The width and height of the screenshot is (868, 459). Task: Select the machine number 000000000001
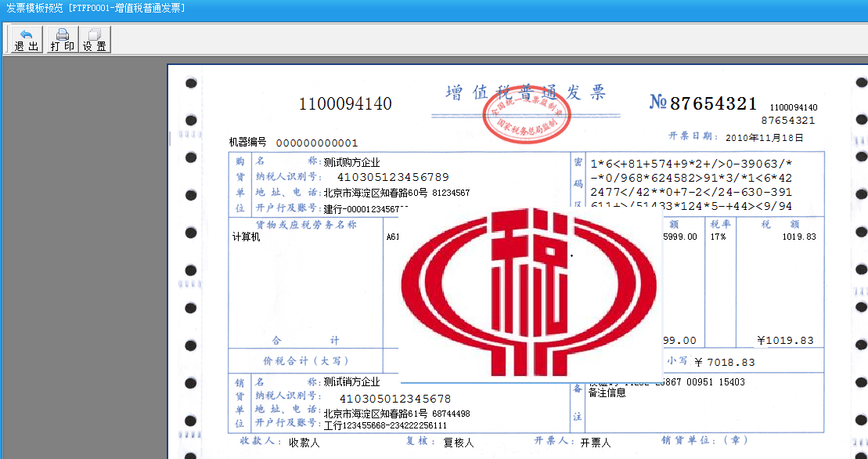pos(317,143)
